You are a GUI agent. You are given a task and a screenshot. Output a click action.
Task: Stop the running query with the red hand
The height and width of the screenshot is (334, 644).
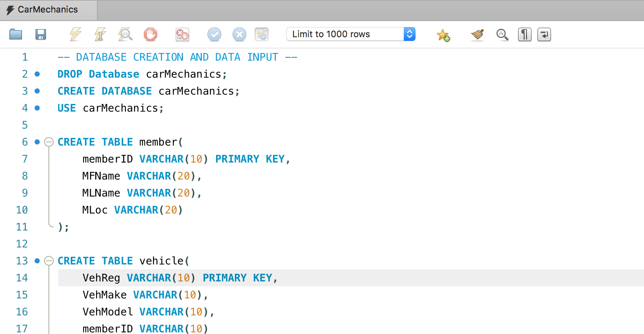click(150, 34)
